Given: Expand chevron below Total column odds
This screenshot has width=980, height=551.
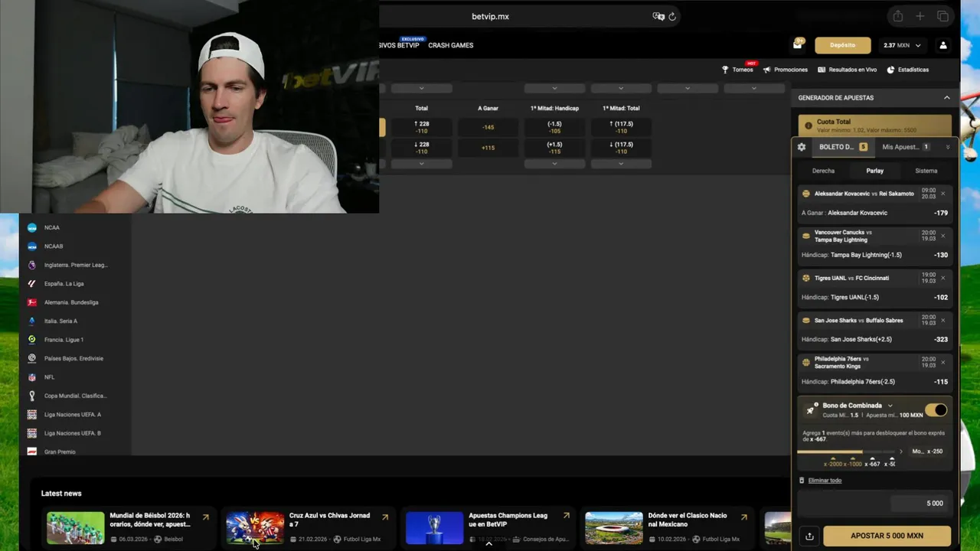Looking at the screenshot, I should 421,164.
